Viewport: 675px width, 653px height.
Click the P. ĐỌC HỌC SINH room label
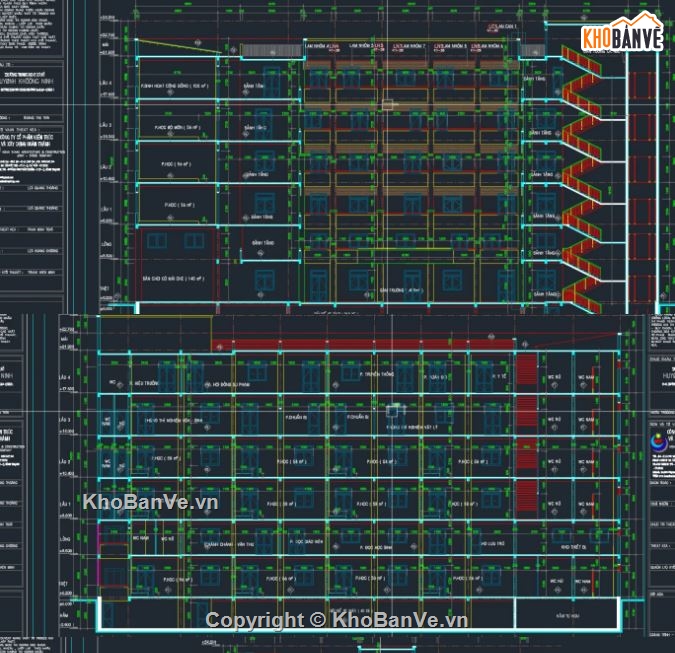pyautogui.click(x=375, y=548)
